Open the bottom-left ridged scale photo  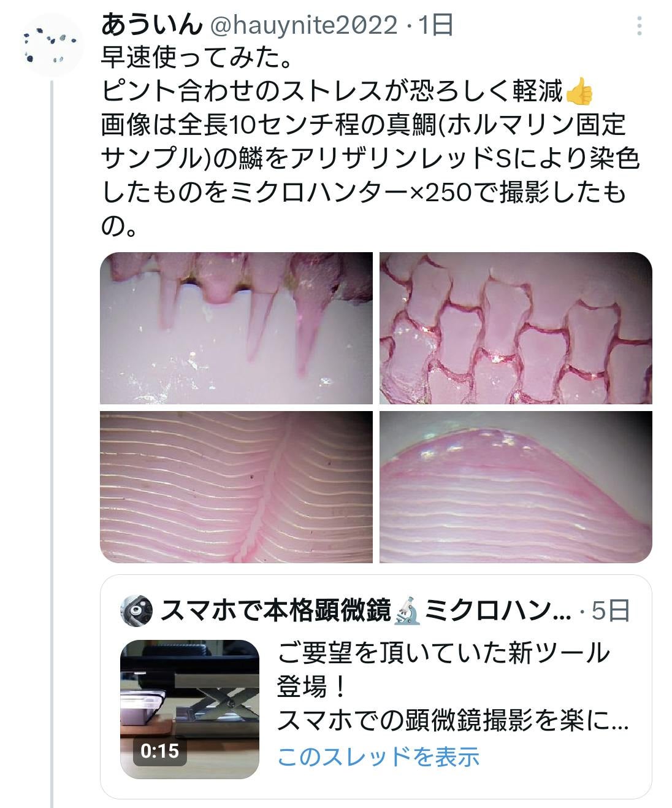(236, 487)
